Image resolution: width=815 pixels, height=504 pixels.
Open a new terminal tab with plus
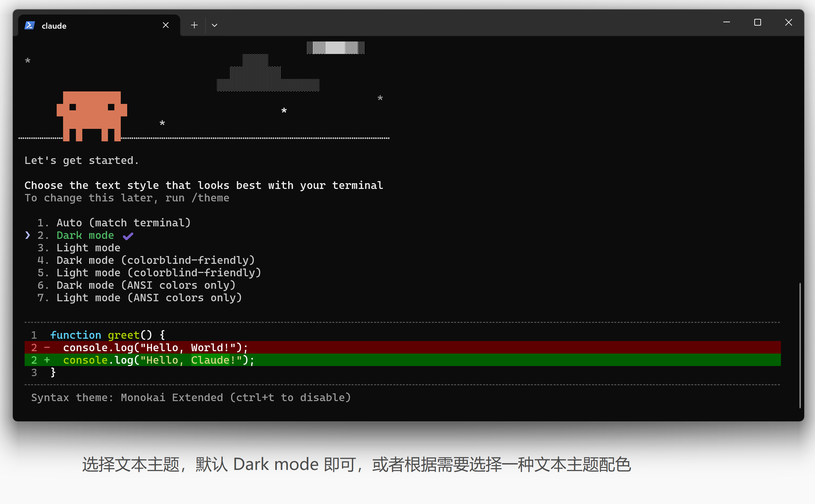tap(194, 25)
